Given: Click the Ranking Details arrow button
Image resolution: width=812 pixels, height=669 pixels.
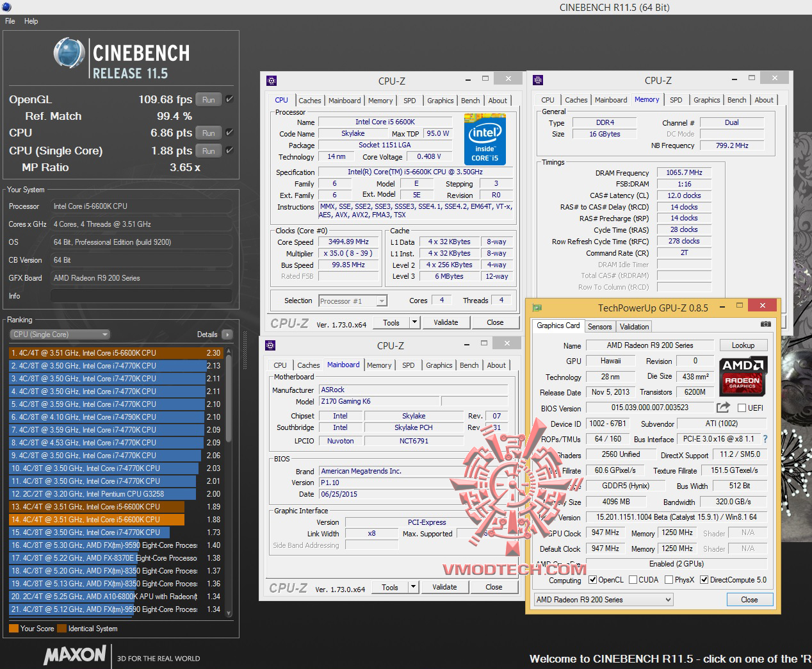Looking at the screenshot, I should [227, 334].
